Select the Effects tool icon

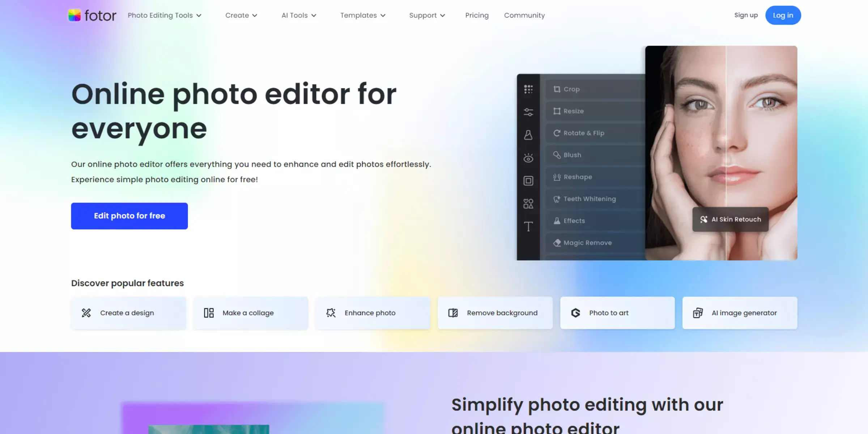[x=557, y=220]
